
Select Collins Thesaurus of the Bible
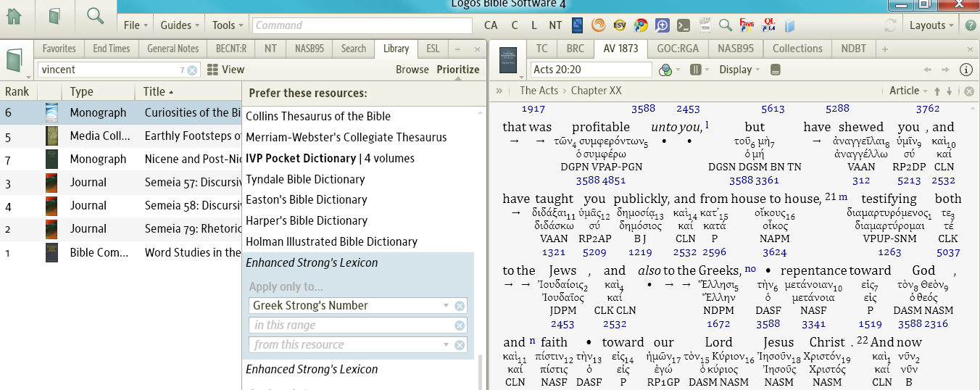click(x=318, y=116)
